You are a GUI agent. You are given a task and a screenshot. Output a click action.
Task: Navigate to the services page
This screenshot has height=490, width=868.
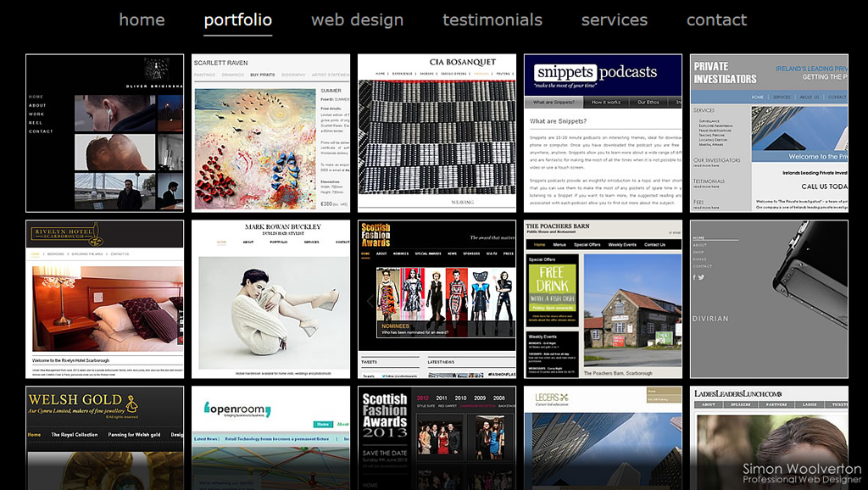[614, 20]
